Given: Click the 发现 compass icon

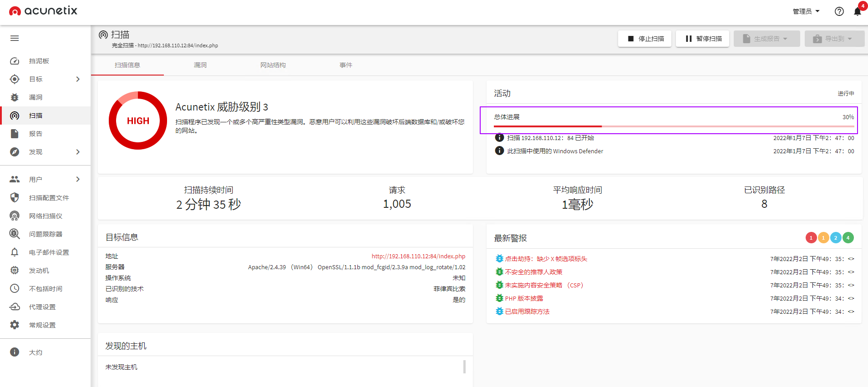Looking at the screenshot, I should click(x=15, y=152).
